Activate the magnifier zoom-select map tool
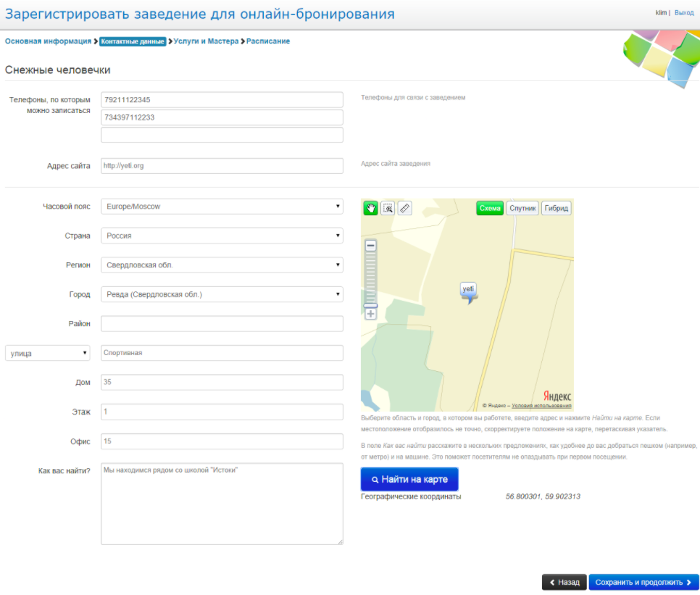This screenshot has width=700, height=595. pos(388,208)
